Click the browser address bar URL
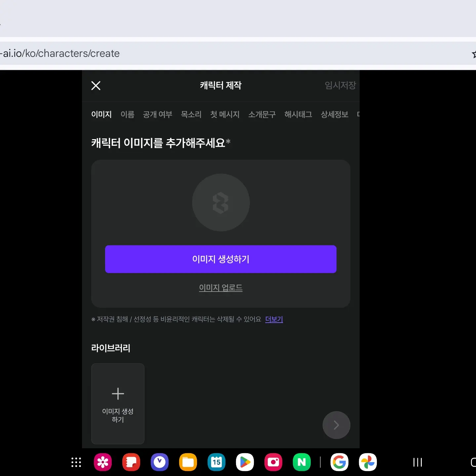This screenshot has height=476, width=476. pos(60,53)
